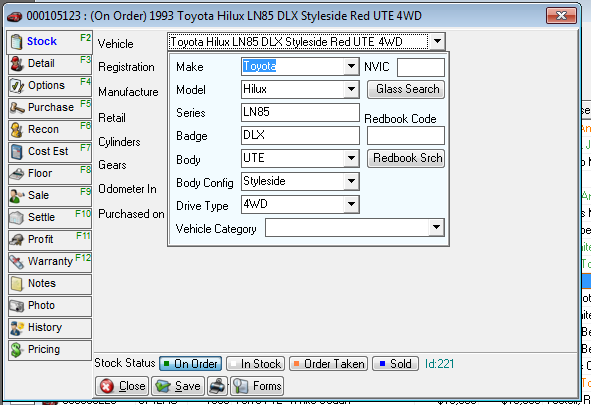Image resolution: width=591 pixels, height=405 pixels.
Task: Click the NVIC input field
Action: pyautogui.click(x=421, y=68)
